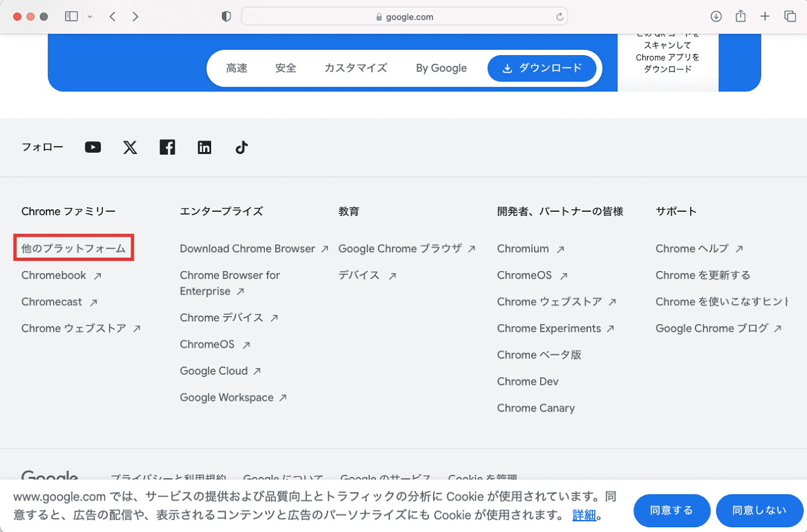
Task: Open the 詳細 cookie details link
Action: coord(584,516)
